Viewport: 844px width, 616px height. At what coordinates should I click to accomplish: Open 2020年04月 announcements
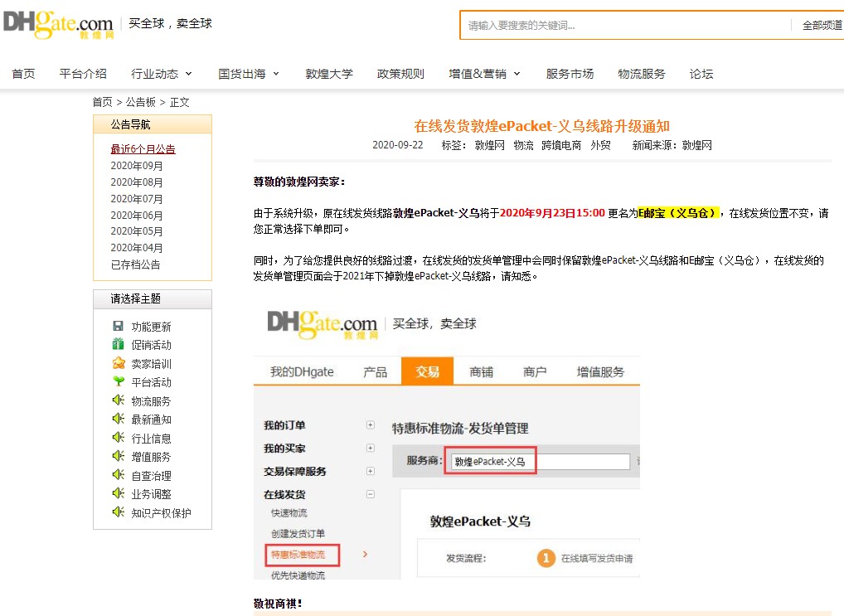pyautogui.click(x=137, y=248)
